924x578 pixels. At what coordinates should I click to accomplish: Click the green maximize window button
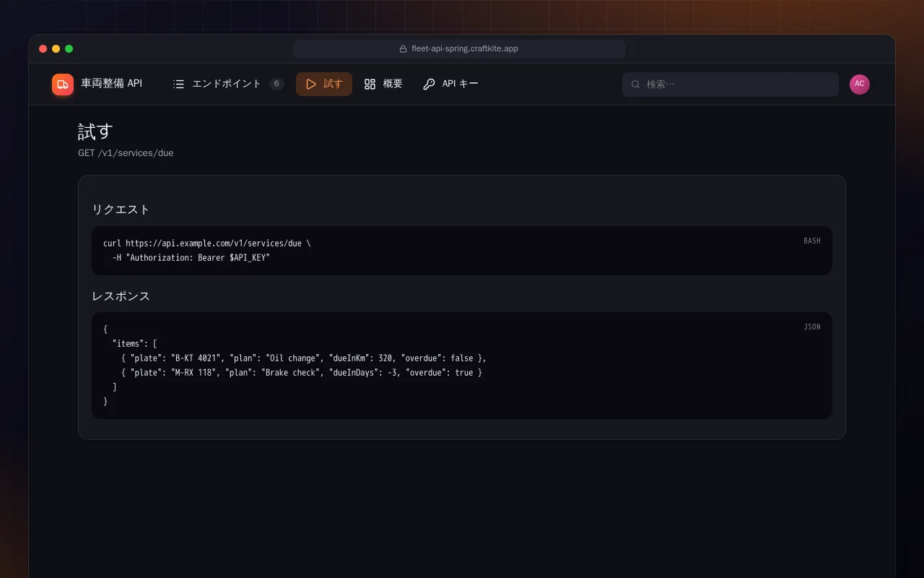[x=69, y=49]
